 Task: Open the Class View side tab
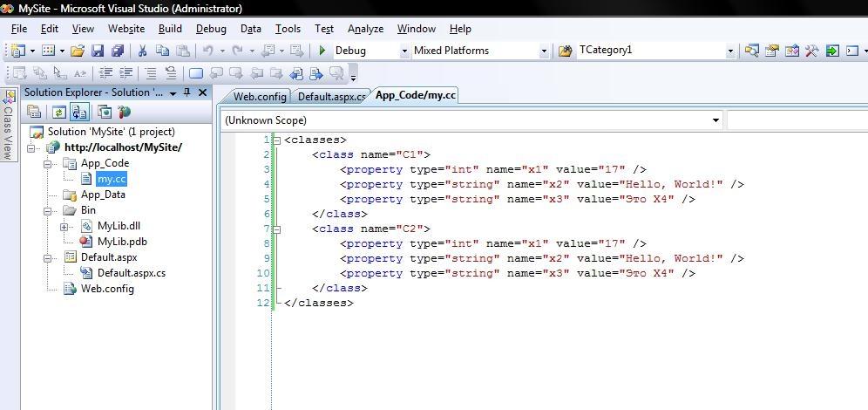click(9, 126)
